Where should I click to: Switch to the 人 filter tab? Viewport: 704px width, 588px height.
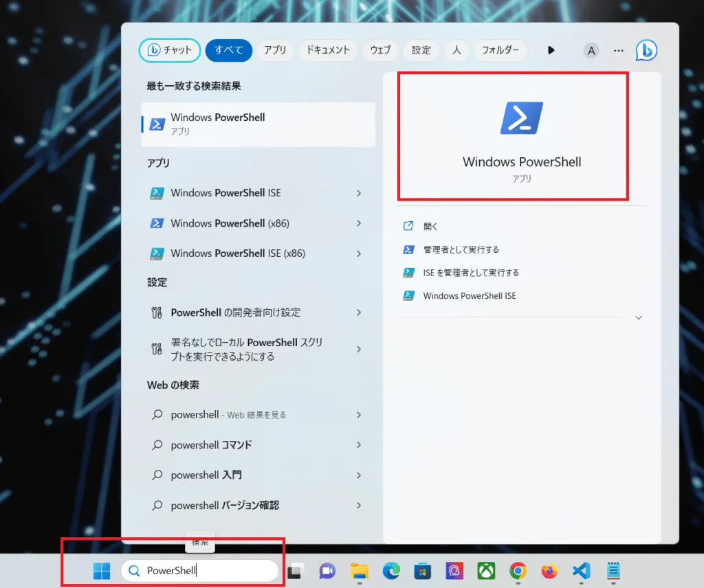tap(456, 49)
